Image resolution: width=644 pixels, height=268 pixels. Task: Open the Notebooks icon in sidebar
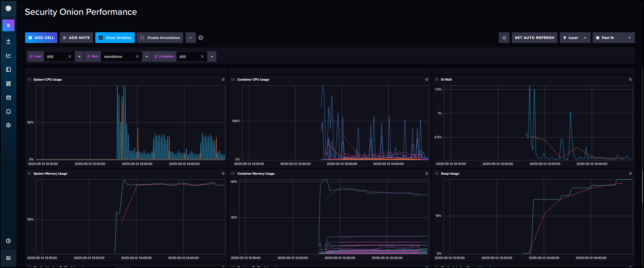coord(8,70)
